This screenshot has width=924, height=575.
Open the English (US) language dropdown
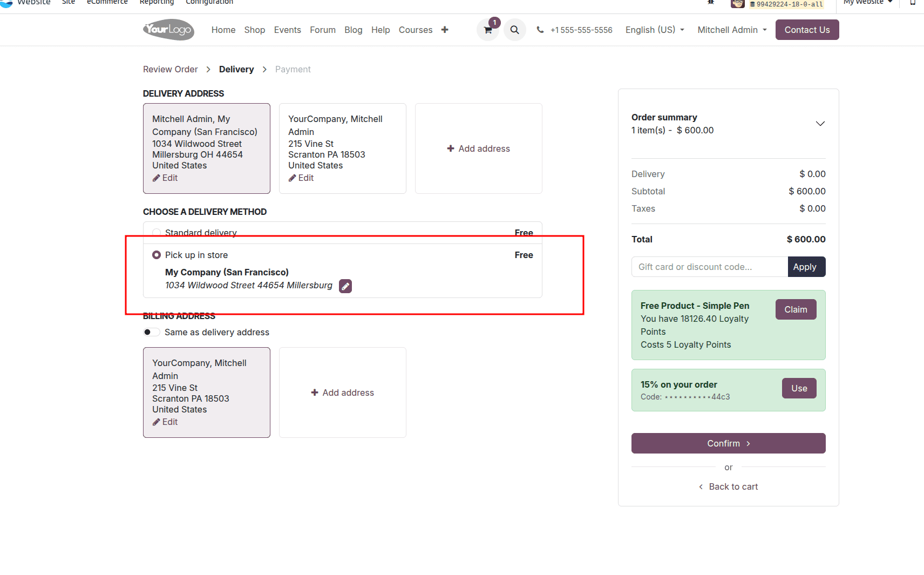654,30
